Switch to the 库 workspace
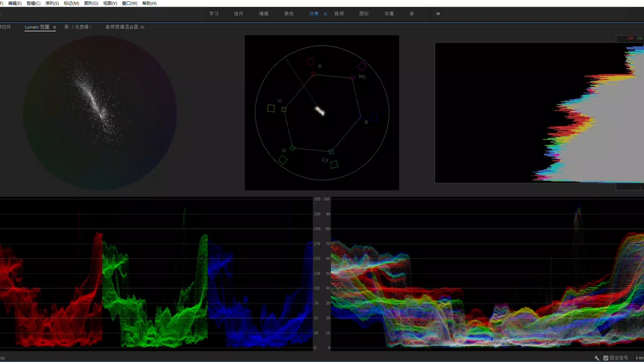The width and height of the screenshot is (644, 362). point(412,14)
